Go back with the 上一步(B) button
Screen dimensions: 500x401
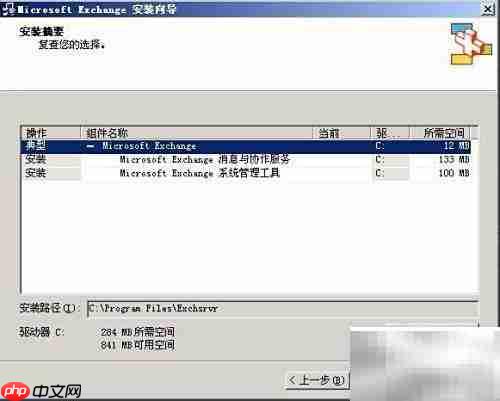317,380
